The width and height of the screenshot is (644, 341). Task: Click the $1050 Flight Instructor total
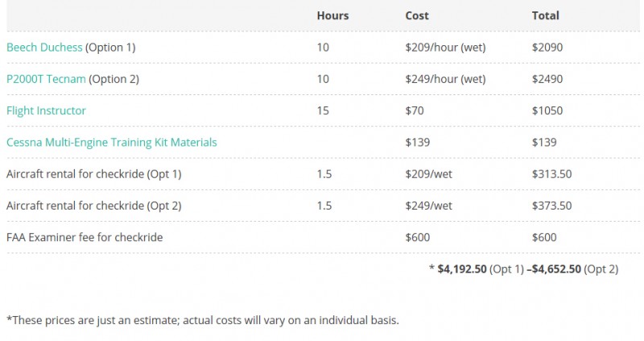point(547,110)
